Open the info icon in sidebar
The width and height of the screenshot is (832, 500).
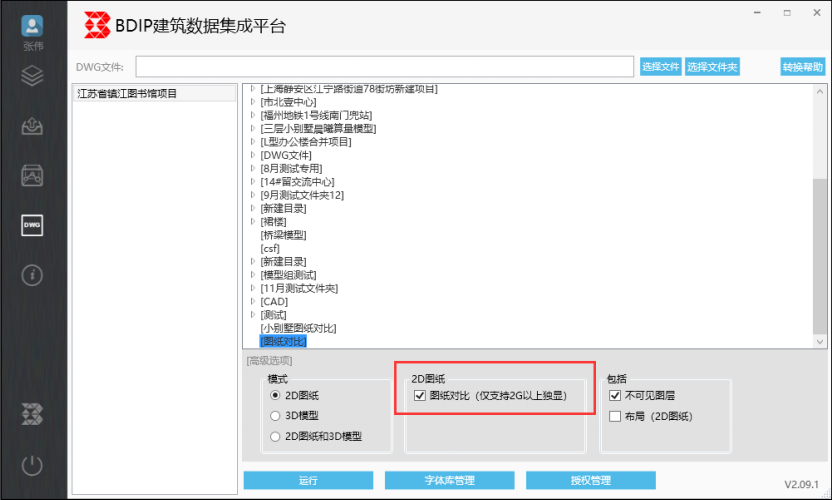pyautogui.click(x=32, y=275)
